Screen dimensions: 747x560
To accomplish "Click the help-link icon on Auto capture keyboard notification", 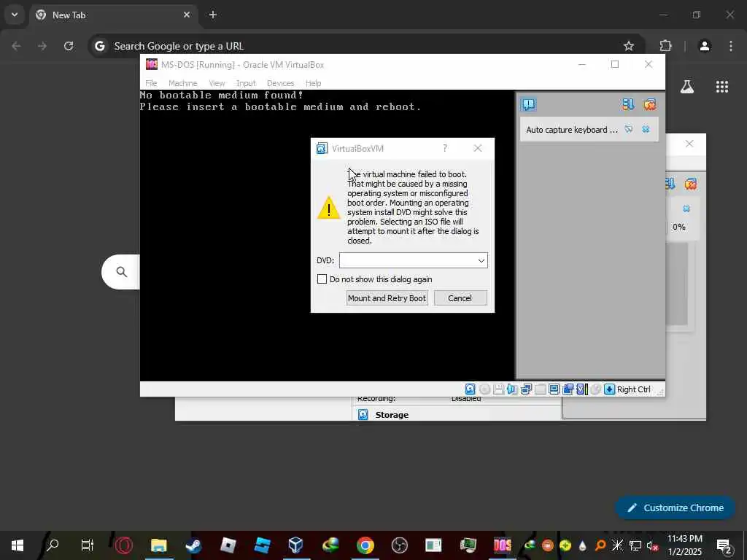I will point(628,129).
